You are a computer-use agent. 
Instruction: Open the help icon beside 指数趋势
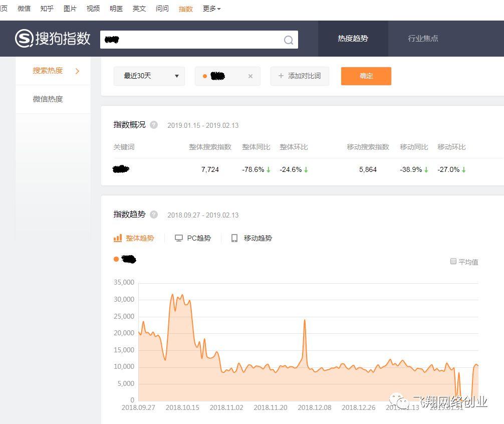(x=153, y=214)
